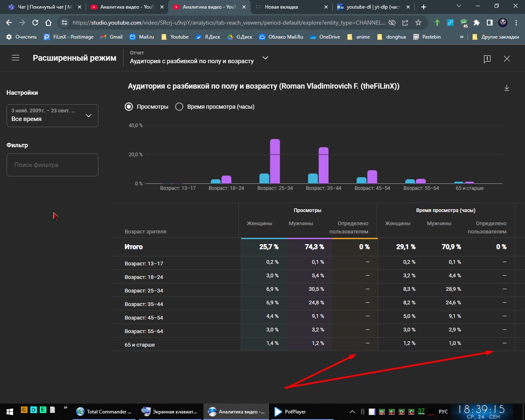
Task: Click the Поиск фильтра search field
Action: [52, 165]
